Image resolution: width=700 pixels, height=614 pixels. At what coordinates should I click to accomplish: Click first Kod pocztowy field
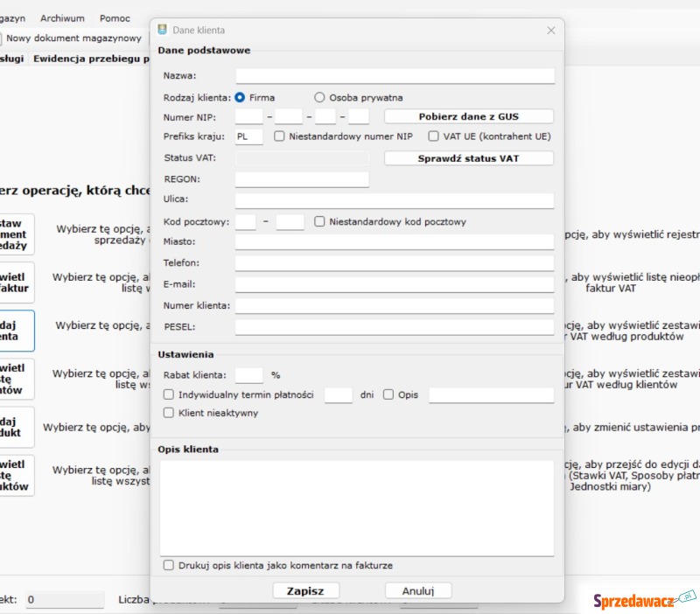tap(246, 222)
